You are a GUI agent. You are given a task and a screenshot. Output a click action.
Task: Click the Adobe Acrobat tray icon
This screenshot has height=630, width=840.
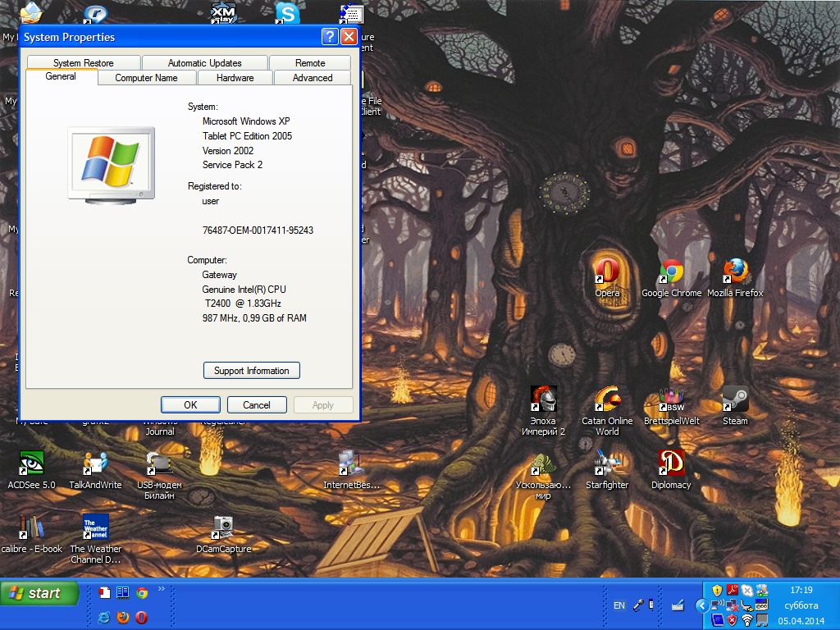pos(733,591)
